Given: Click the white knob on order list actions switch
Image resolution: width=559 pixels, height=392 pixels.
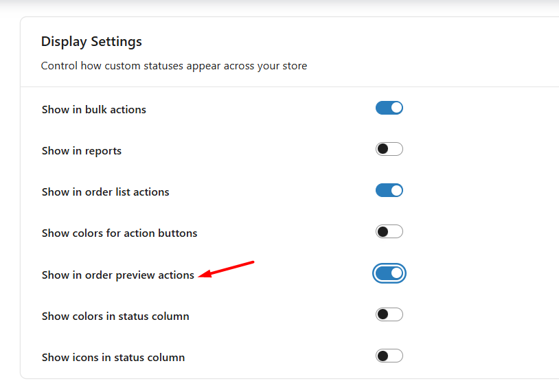Looking at the screenshot, I should point(396,190).
